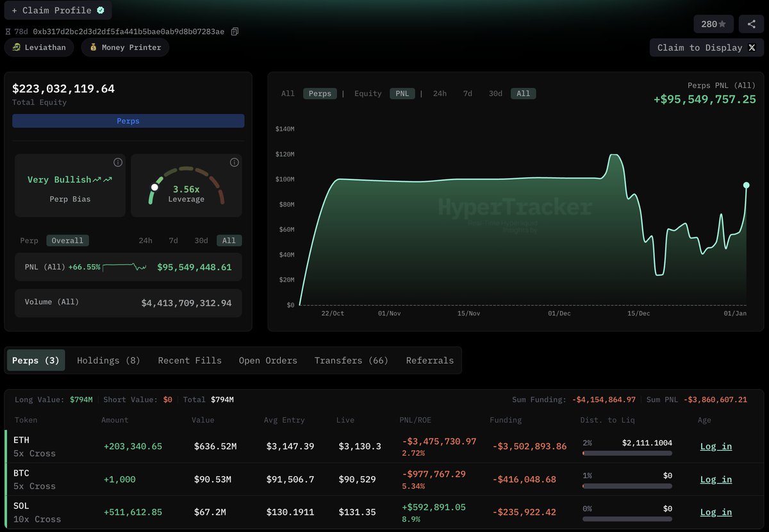Set chart timeframe to 7d

(467, 94)
